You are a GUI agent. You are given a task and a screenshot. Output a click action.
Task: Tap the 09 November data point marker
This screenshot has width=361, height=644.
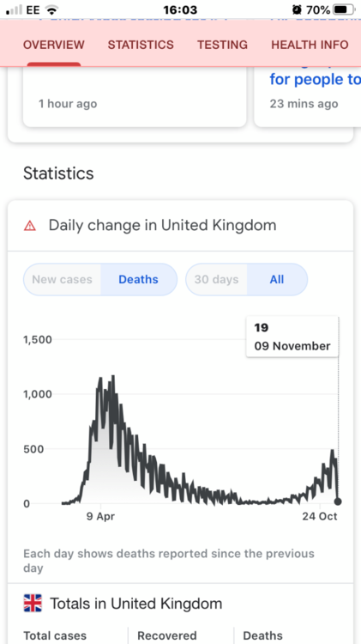(x=338, y=501)
